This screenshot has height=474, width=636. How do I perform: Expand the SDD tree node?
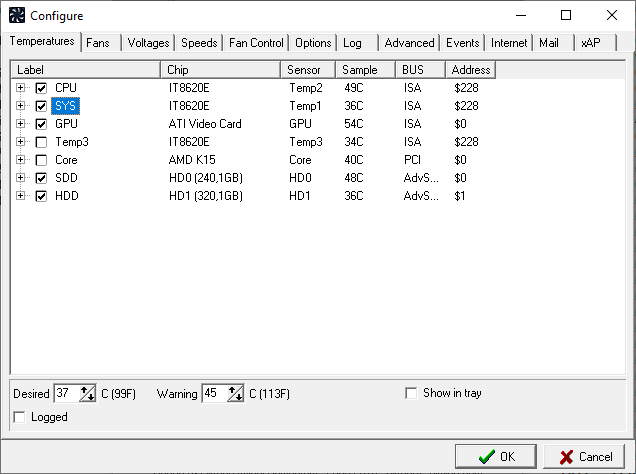click(20, 177)
